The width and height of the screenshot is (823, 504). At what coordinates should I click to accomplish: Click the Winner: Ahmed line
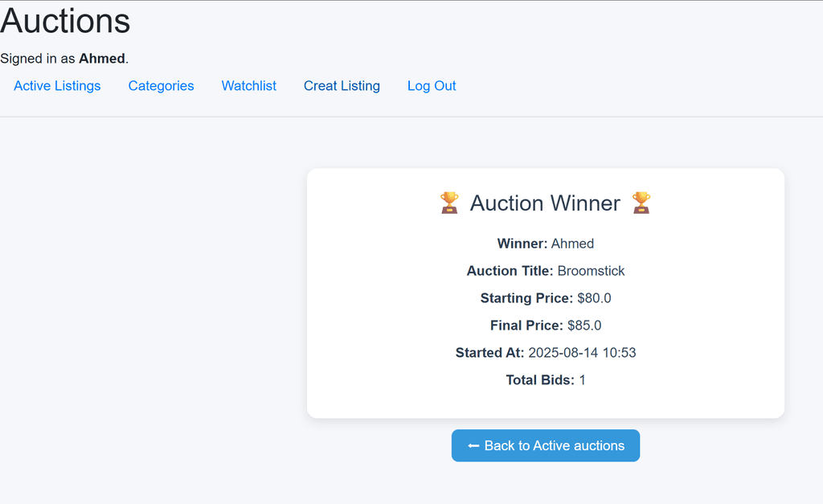pos(546,244)
